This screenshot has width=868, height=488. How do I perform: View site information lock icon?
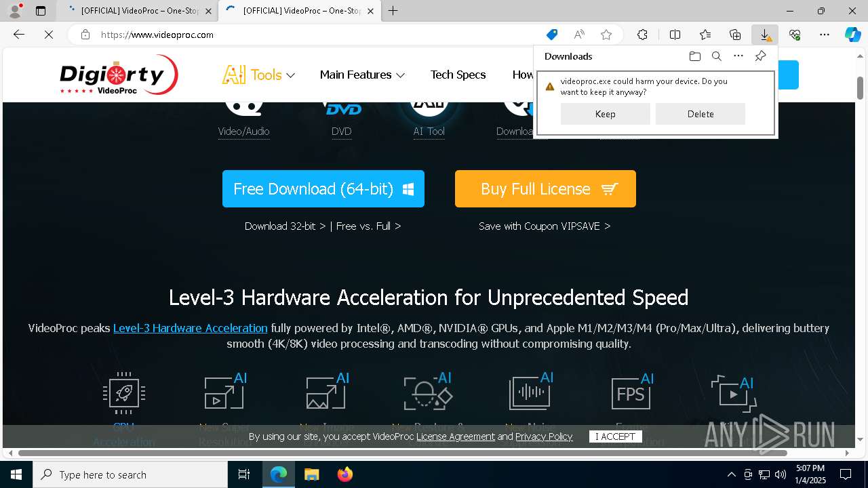(85, 35)
